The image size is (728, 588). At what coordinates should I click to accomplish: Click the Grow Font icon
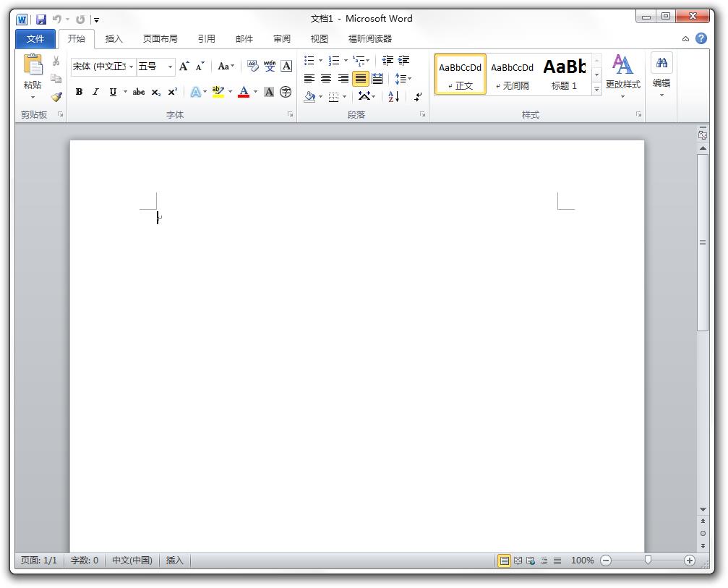click(184, 67)
